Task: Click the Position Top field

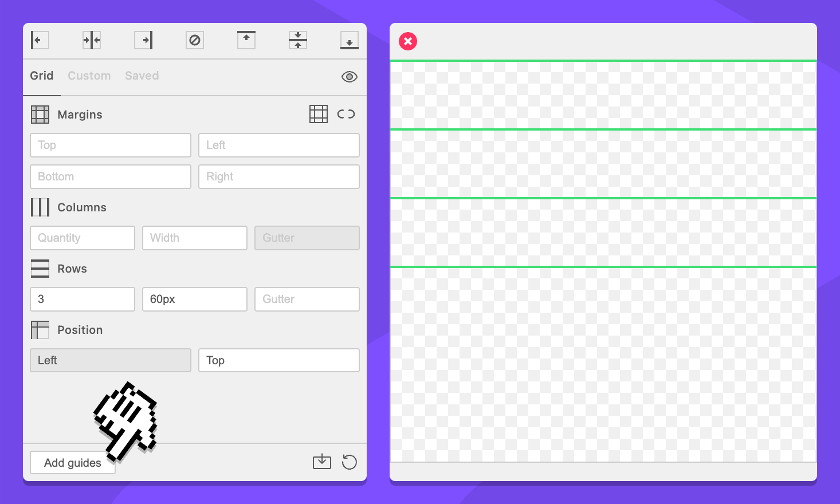Action: pyautogui.click(x=278, y=360)
